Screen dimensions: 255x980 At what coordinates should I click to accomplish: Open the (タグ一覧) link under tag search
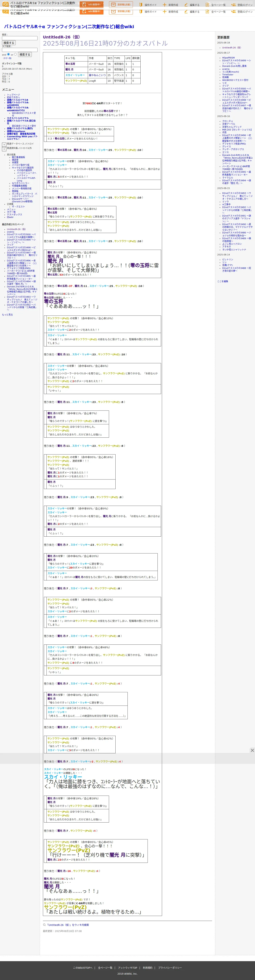pyautogui.click(x=7, y=58)
